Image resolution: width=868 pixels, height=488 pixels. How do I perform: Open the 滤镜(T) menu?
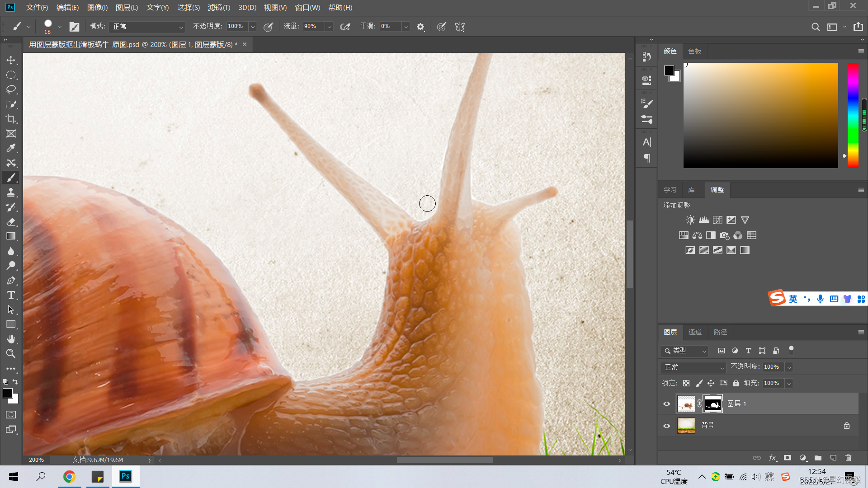pos(219,8)
